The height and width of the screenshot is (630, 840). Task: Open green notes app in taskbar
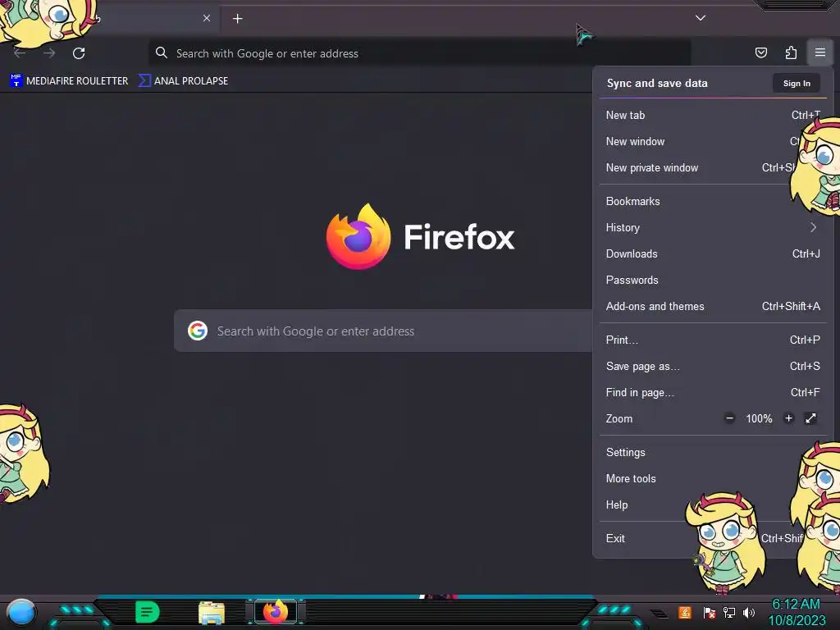coord(148,612)
